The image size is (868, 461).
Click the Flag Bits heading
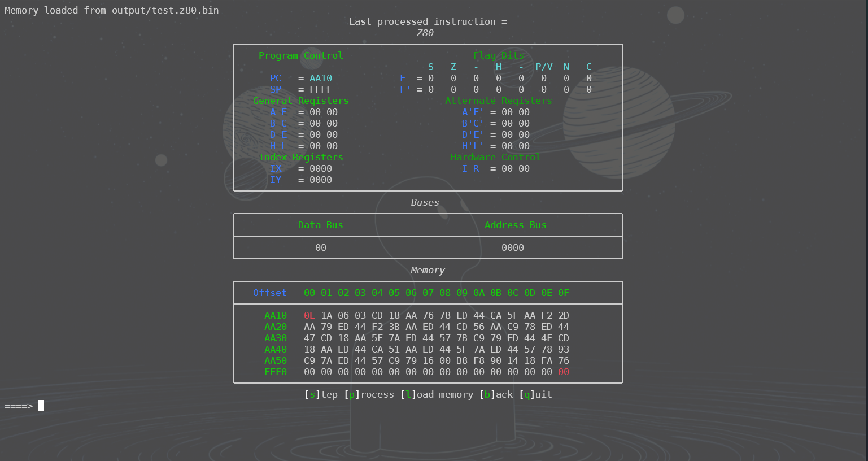499,55
